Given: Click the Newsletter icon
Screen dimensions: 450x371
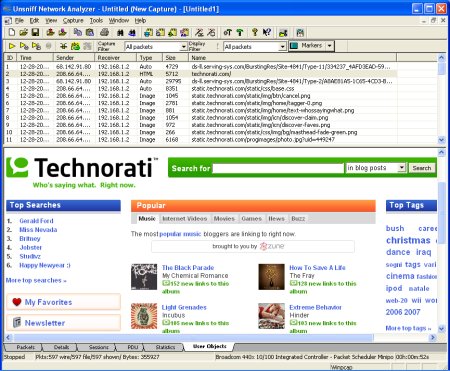Looking at the screenshot, I should point(17,322).
